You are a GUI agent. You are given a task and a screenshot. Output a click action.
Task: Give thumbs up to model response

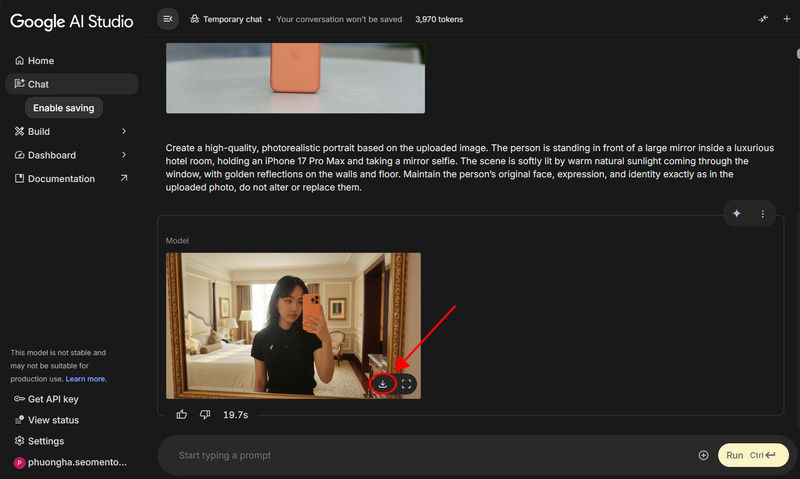(x=182, y=414)
